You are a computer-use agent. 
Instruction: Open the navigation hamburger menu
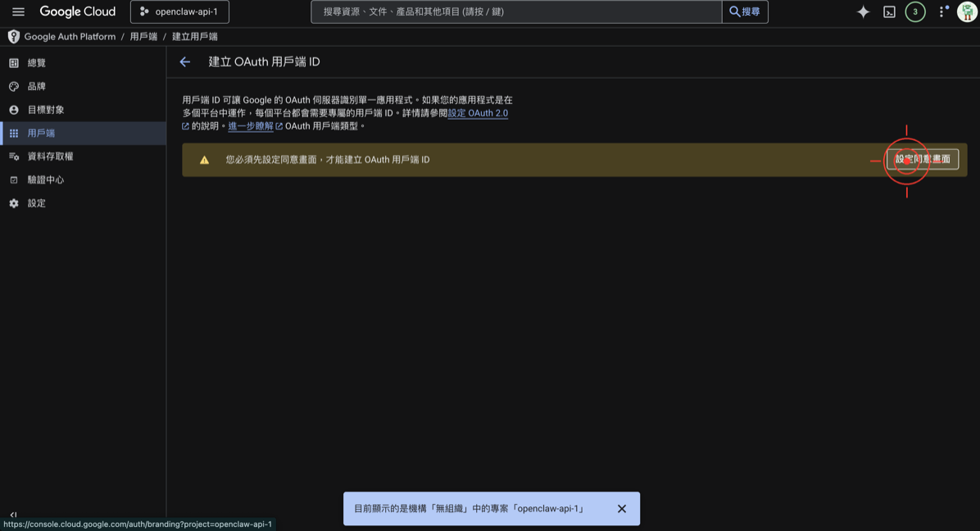click(x=18, y=11)
